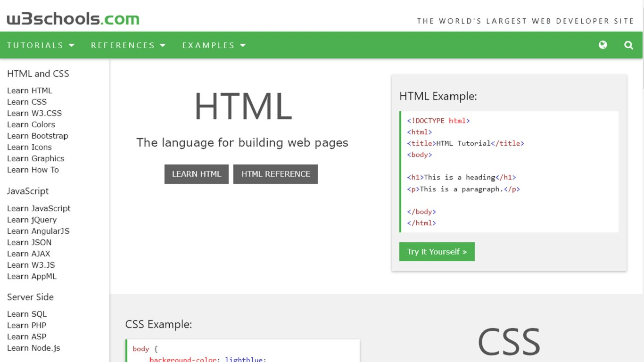The height and width of the screenshot is (362, 644).
Task: Select Learn Bootstrap in the sidebar
Action: tap(38, 136)
